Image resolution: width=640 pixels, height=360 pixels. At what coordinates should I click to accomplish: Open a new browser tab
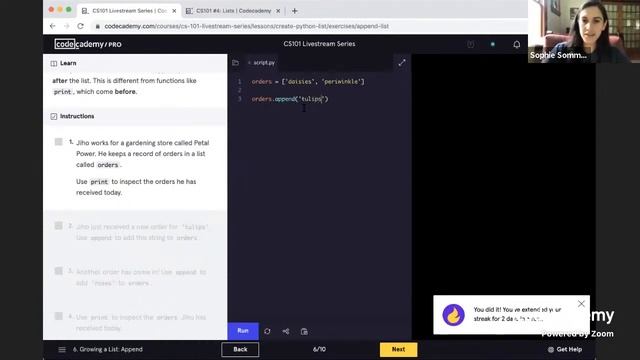coord(295,11)
